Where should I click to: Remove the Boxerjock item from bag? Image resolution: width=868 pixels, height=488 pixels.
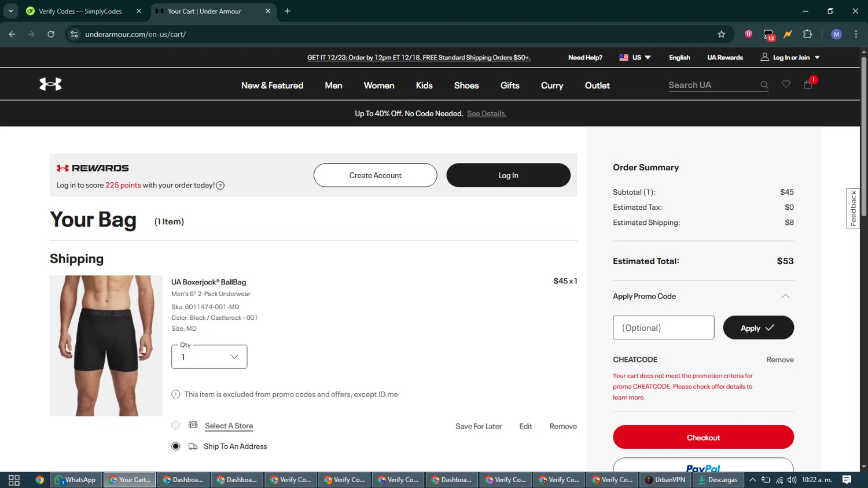click(x=563, y=426)
